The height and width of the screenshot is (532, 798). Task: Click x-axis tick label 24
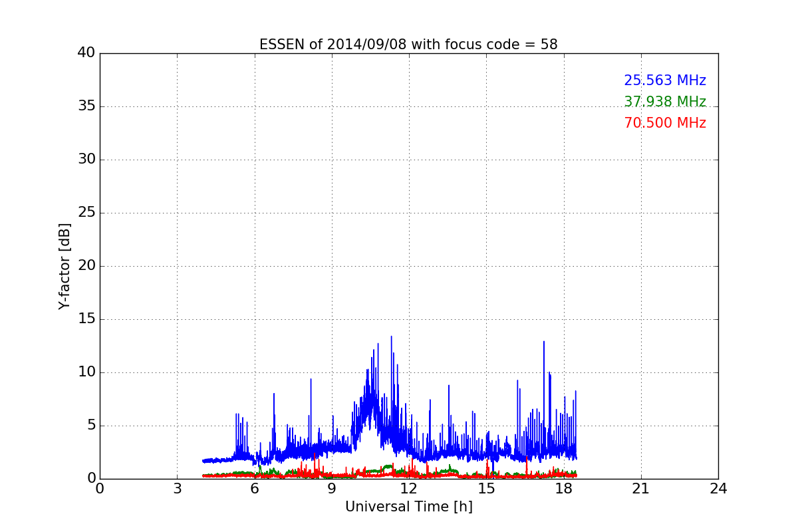[x=718, y=489]
